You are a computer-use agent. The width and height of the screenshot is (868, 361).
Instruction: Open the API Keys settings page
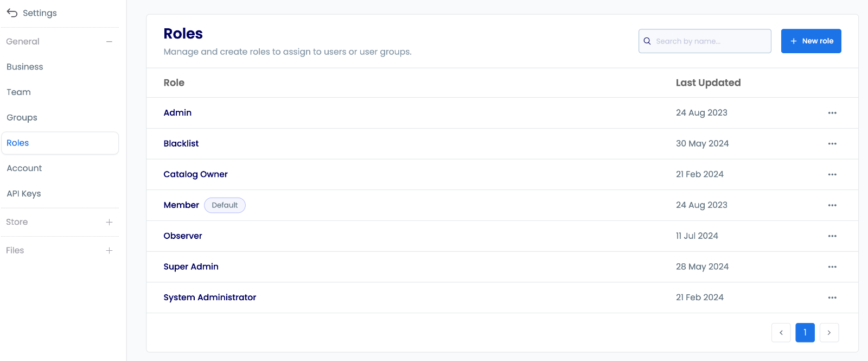click(x=24, y=194)
